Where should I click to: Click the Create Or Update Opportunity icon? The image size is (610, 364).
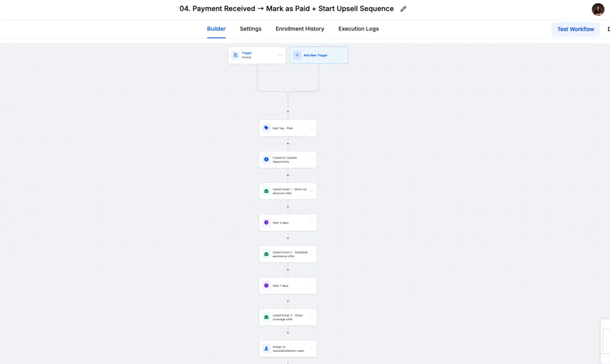[x=266, y=160]
